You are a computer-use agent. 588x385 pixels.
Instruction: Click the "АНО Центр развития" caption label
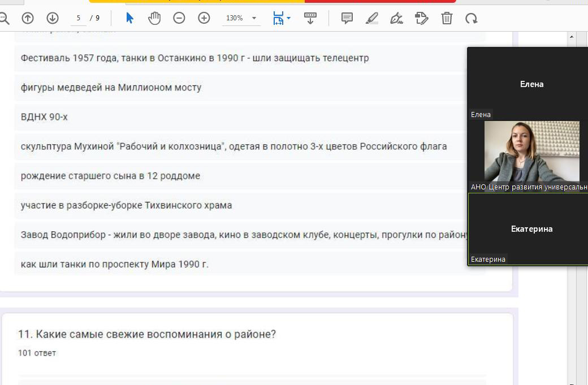pyautogui.click(x=529, y=187)
